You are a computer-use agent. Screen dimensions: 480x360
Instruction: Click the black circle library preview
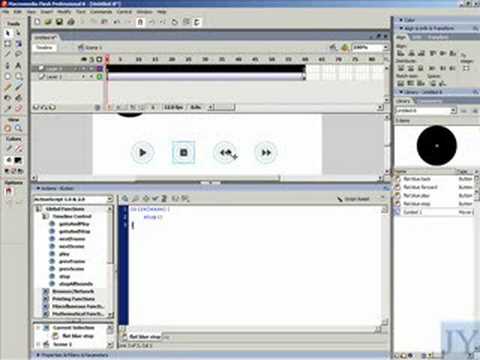[436, 146]
